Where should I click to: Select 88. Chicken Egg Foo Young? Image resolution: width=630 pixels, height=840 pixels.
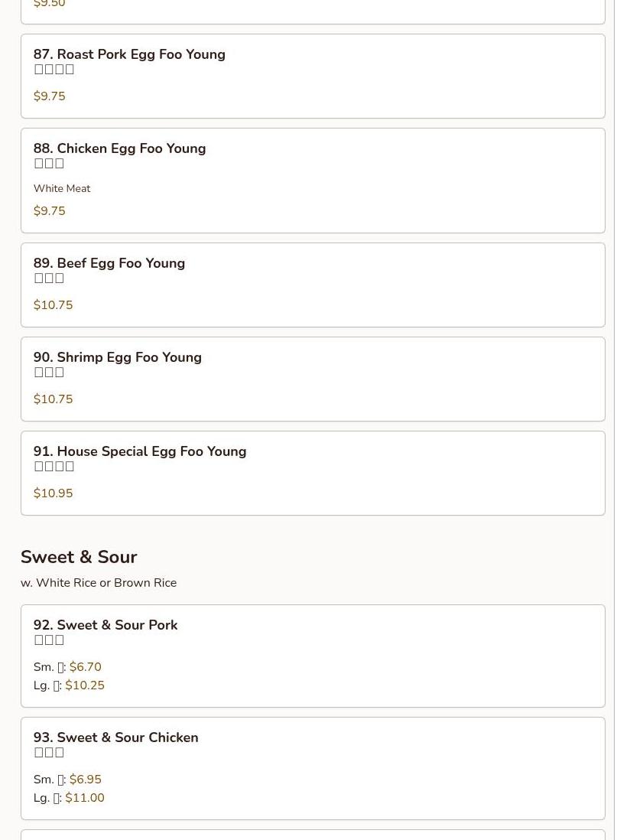[119, 148]
